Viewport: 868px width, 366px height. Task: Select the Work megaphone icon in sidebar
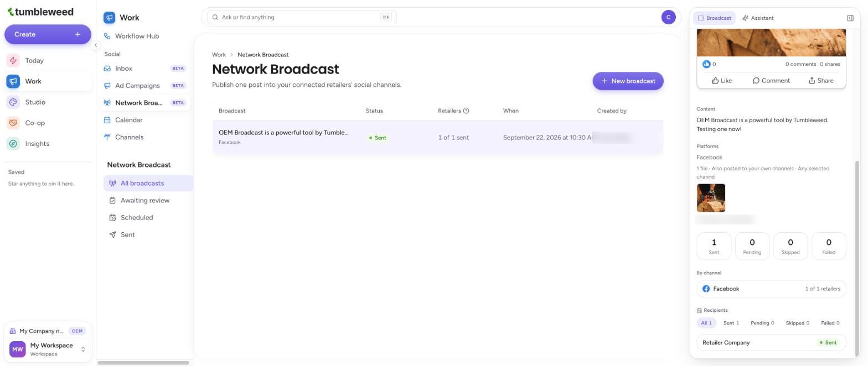coord(13,81)
